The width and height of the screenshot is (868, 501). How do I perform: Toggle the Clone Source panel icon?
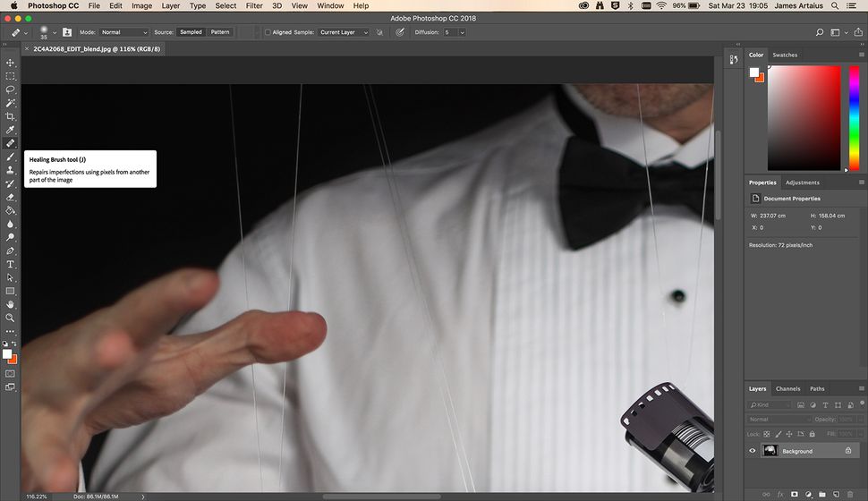click(x=67, y=32)
